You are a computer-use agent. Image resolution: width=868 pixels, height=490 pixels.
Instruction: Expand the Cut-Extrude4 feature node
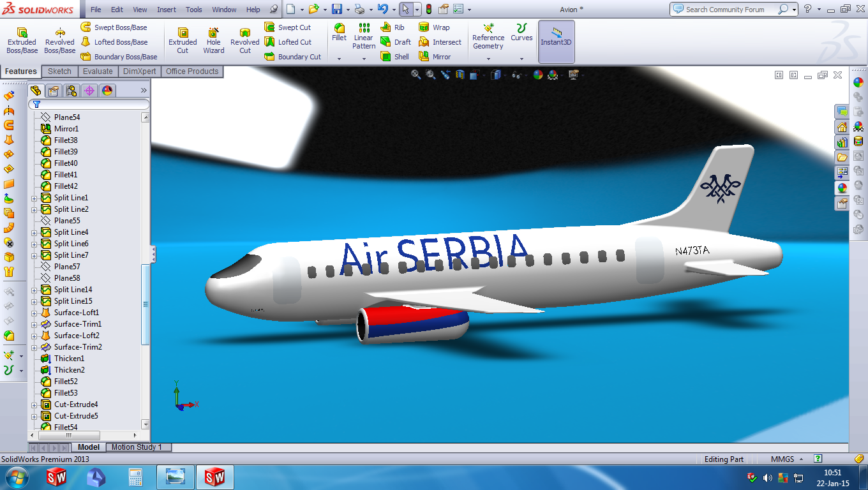(34, 405)
